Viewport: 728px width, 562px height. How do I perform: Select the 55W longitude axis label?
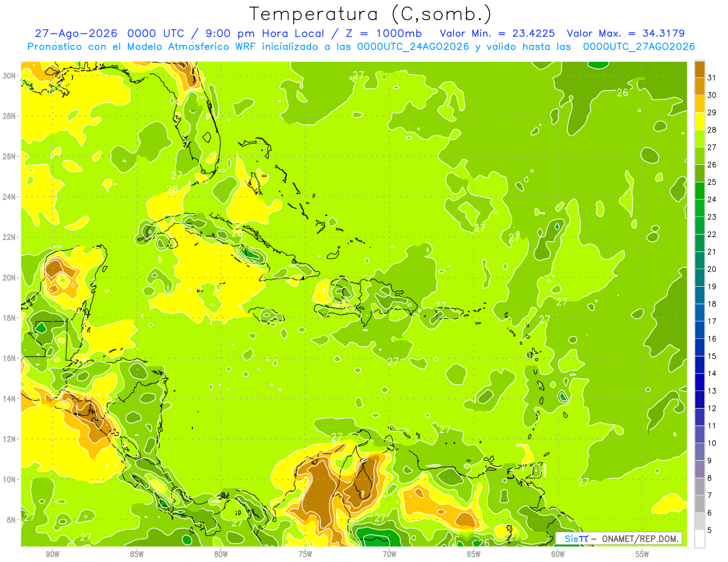[642, 554]
